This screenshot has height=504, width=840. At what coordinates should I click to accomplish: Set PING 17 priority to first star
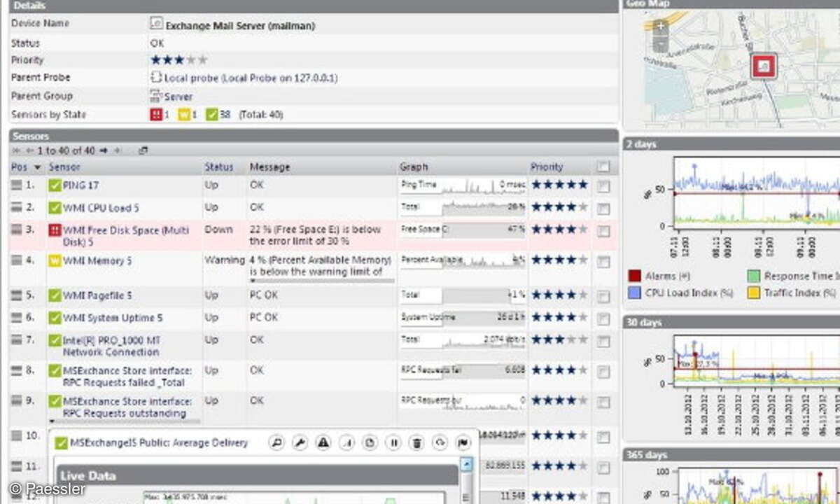tap(537, 185)
